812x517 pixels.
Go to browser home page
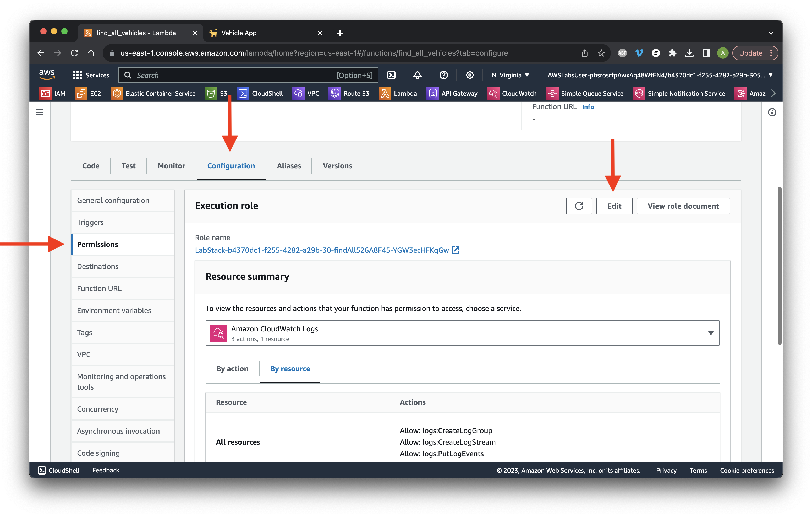pyautogui.click(x=91, y=53)
